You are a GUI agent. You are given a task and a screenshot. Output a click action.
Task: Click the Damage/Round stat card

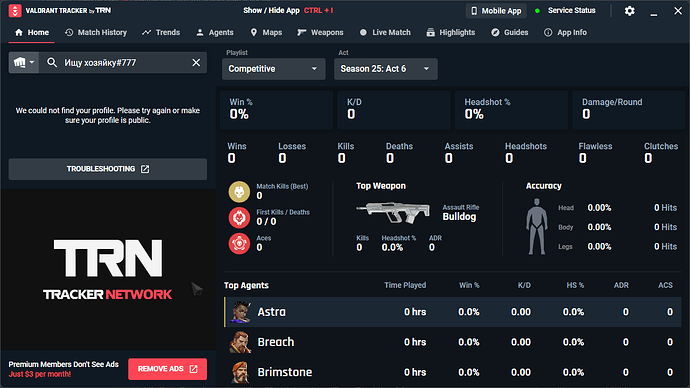pyautogui.click(x=629, y=110)
